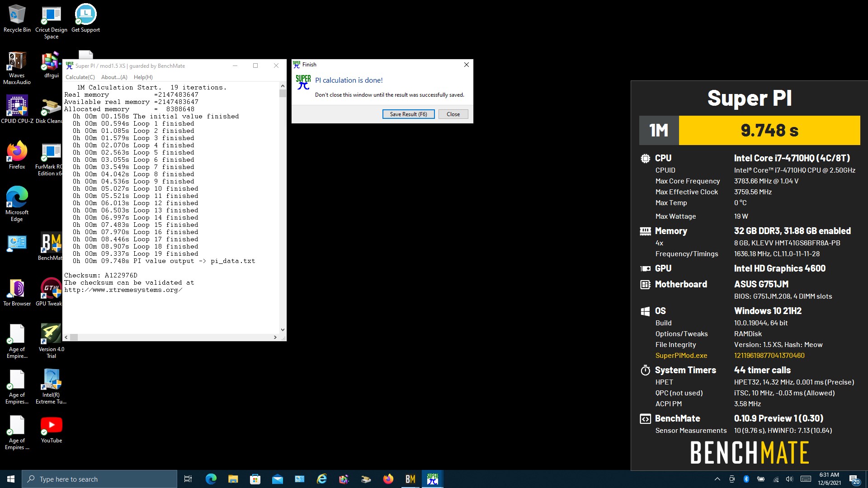Image resolution: width=868 pixels, height=488 pixels.
Task: Open YouTube desktop shortcut
Action: coord(51,429)
